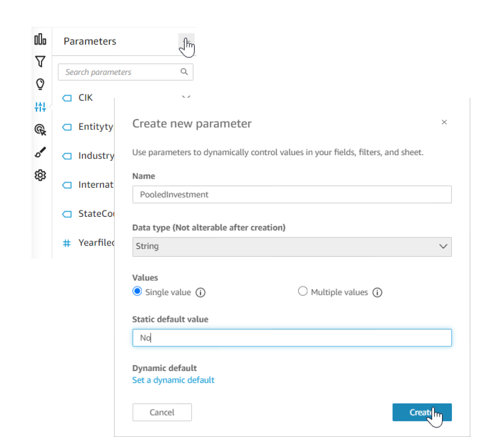The width and height of the screenshot is (504, 437).
Task: Click the Create button
Action: coord(422,412)
